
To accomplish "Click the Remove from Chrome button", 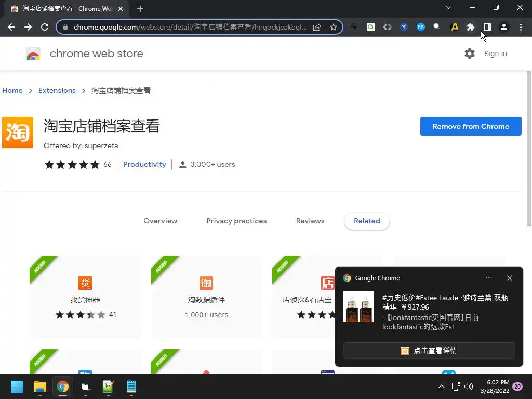I will (471, 126).
